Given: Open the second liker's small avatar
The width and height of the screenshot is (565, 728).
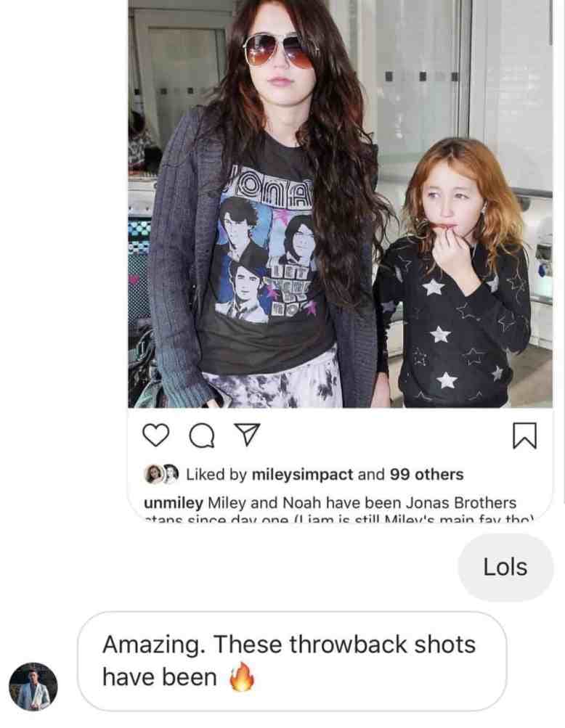Looking at the screenshot, I should 172,473.
